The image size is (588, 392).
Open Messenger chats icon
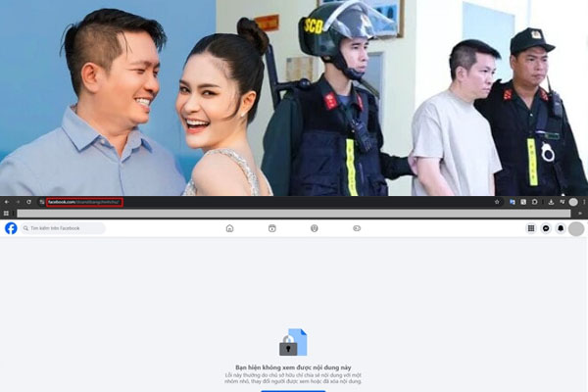(546, 228)
